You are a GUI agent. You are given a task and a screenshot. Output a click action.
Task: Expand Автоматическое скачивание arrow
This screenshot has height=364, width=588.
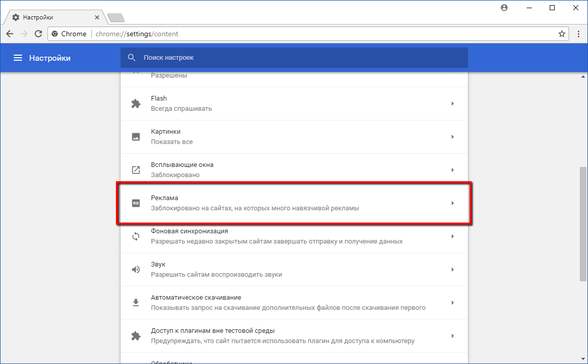tap(453, 303)
